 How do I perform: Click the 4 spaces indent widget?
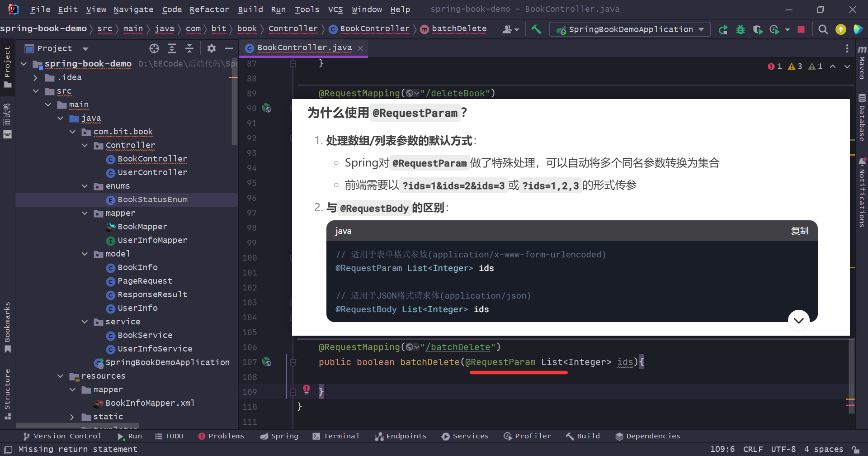click(823, 449)
